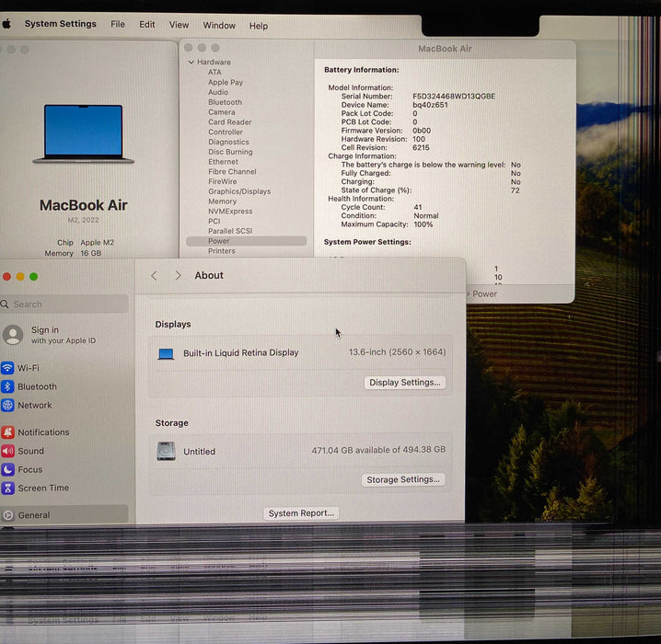Select Apple Pay in hardware list

click(226, 82)
